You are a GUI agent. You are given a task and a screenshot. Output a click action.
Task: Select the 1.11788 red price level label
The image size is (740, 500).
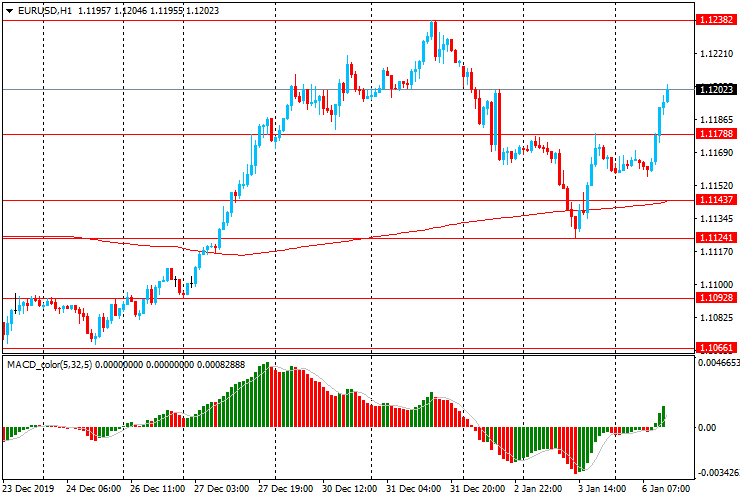coord(716,134)
